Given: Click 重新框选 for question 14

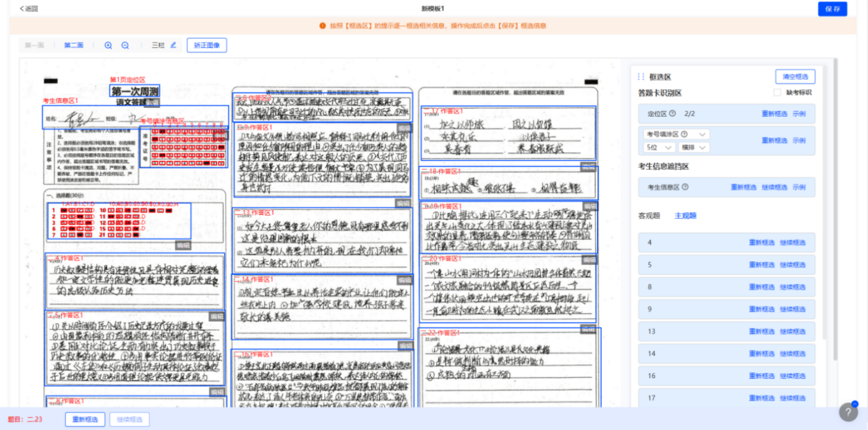Looking at the screenshot, I should pyautogui.click(x=762, y=354).
